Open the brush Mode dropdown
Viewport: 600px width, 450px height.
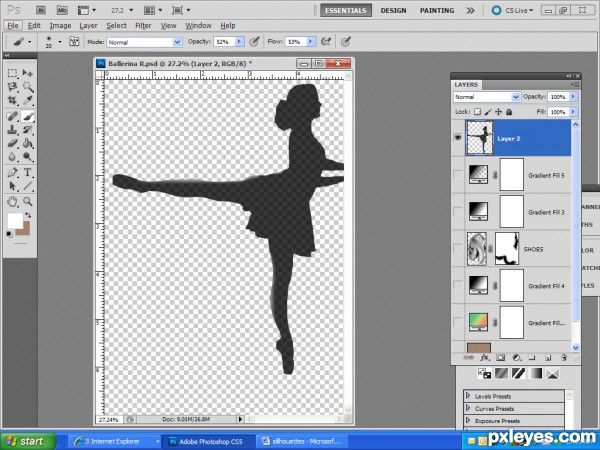point(144,42)
